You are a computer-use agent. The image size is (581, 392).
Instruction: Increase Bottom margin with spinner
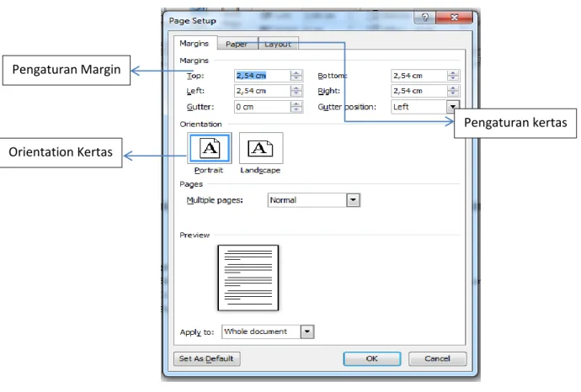pyautogui.click(x=453, y=73)
